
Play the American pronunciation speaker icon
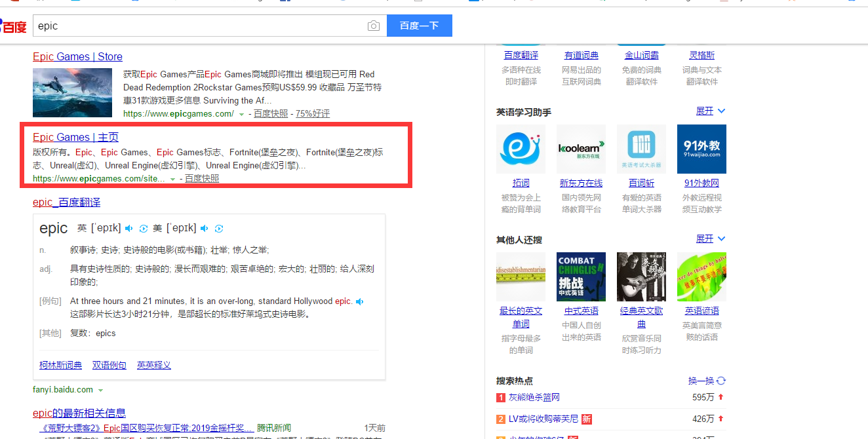click(x=205, y=228)
